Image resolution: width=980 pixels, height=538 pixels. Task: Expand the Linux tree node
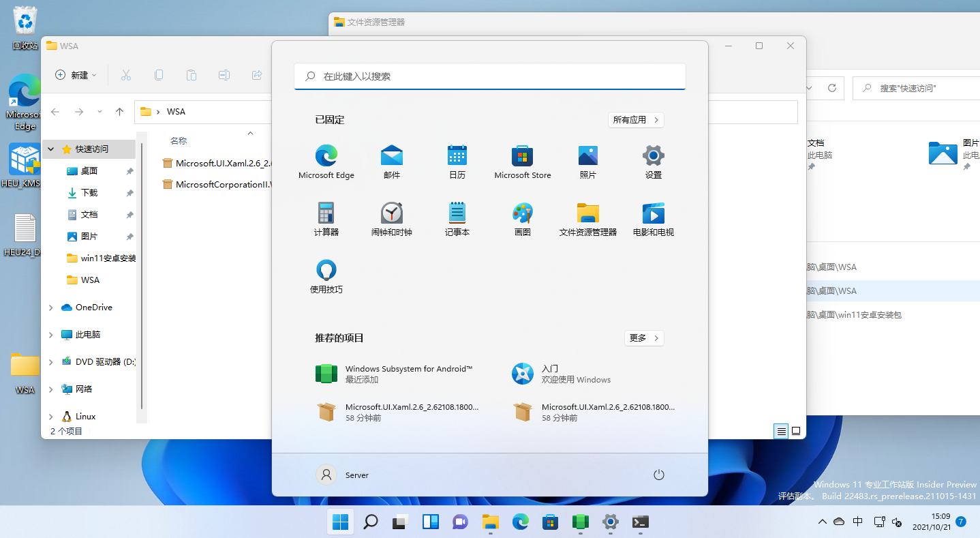[x=51, y=417]
